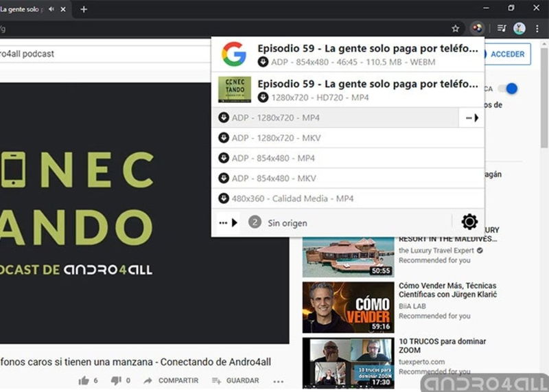Click download icon for ADP 854x480 MKV
Screen dimensions: 549x392
[x=224, y=178]
